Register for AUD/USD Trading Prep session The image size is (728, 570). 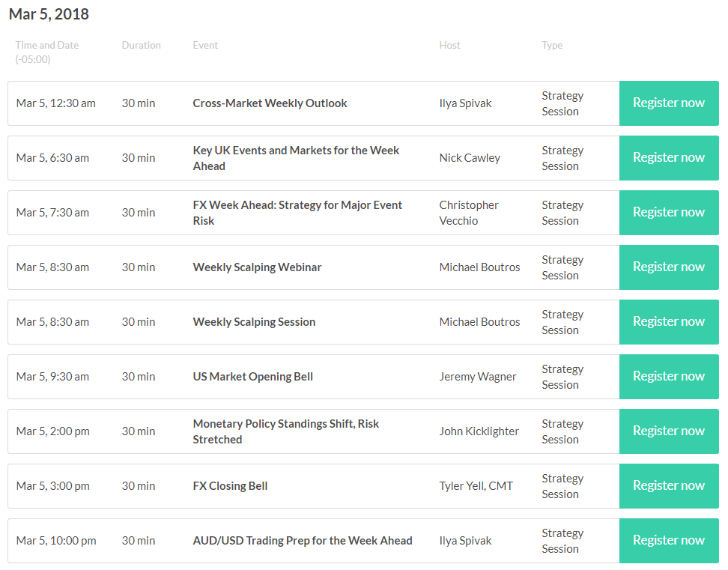point(669,541)
